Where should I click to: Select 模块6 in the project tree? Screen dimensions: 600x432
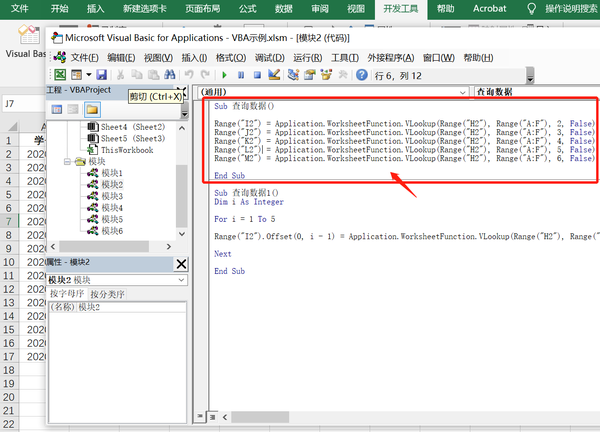112,231
